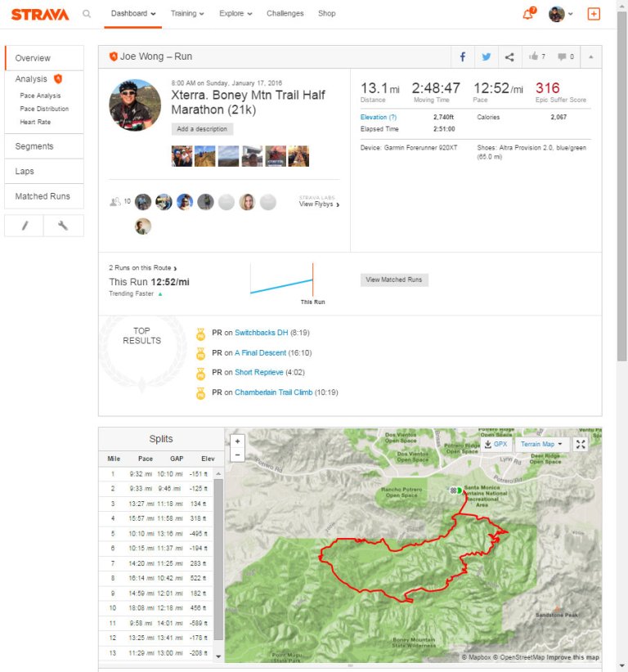Open the Terrain Map dropdown
This screenshot has width=628, height=672.
click(541, 444)
